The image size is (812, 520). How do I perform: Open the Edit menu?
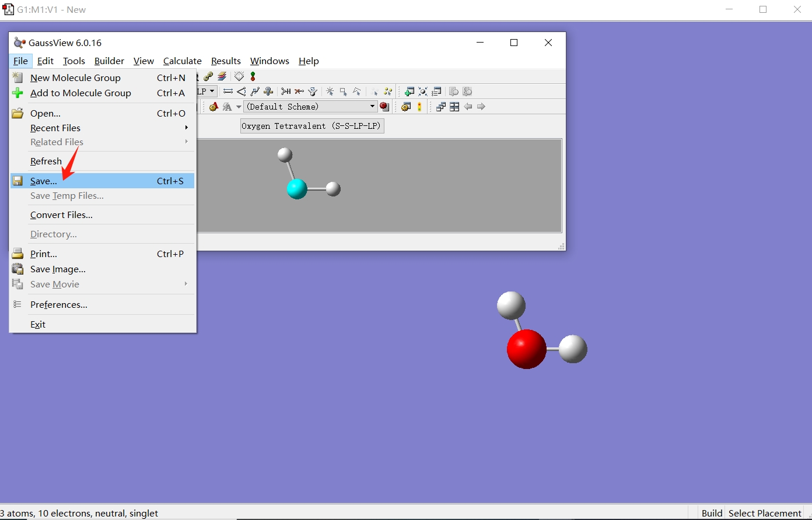[45, 61]
